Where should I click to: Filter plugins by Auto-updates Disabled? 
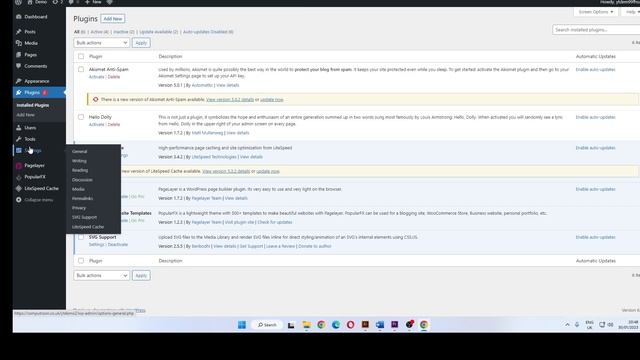(208, 32)
